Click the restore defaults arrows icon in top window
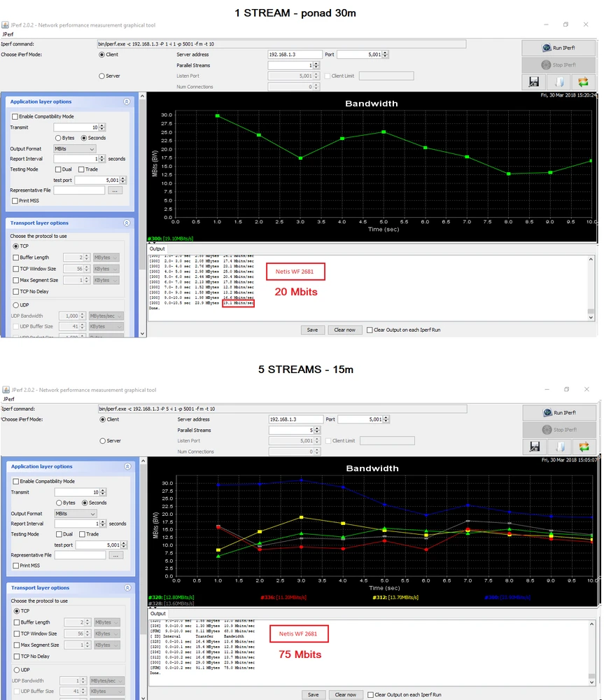Screen dimensions: 604x700 point(584,82)
